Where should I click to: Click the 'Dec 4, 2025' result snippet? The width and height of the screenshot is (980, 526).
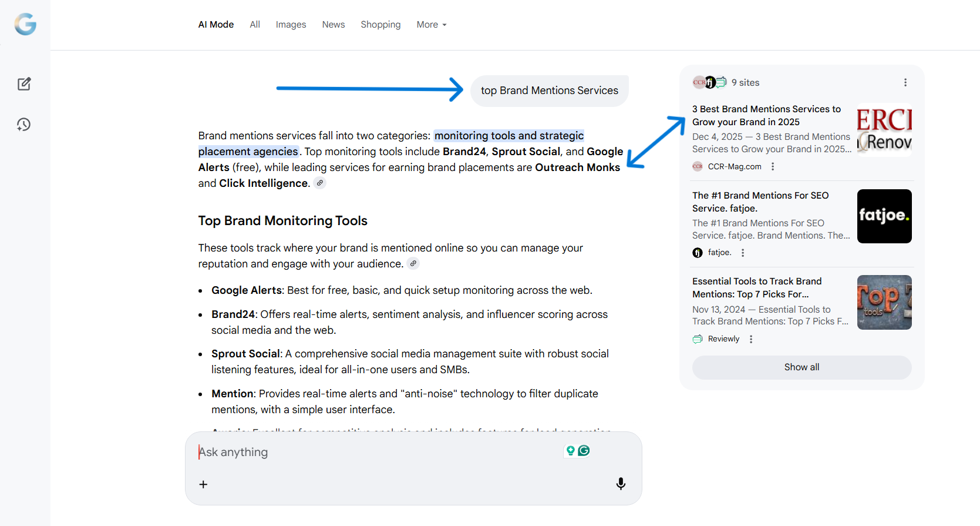772,143
